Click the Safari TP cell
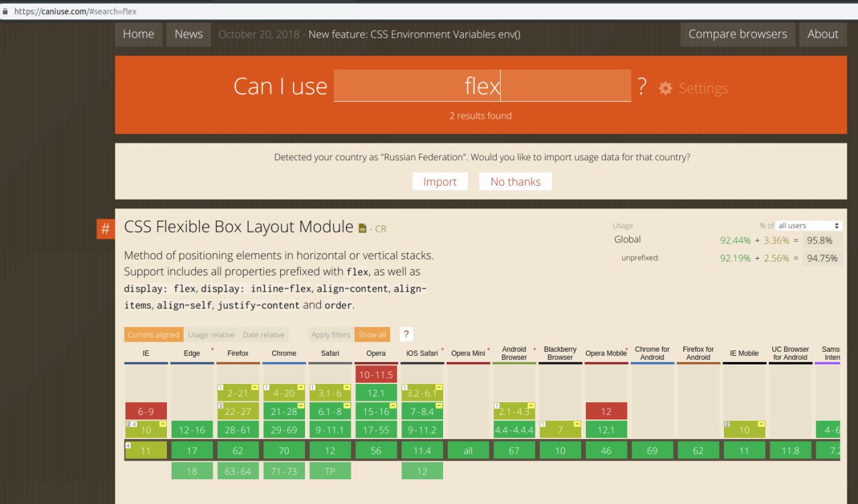The width and height of the screenshot is (858, 504). pyautogui.click(x=330, y=471)
